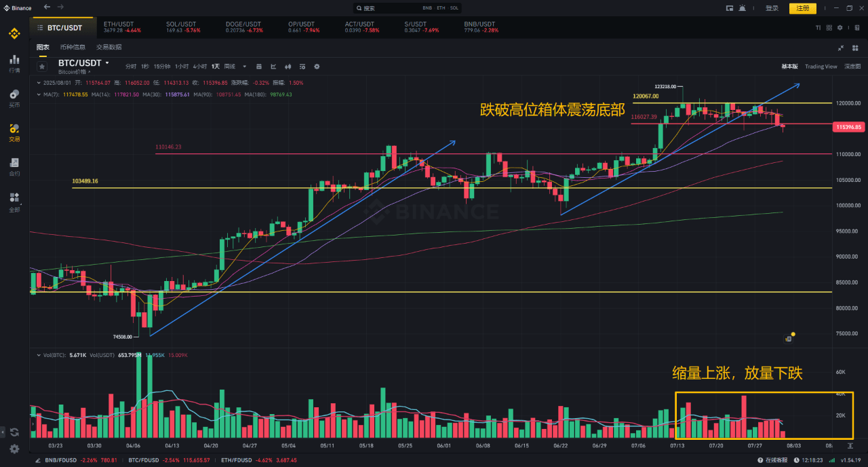Click the yellow 注册 register button
This screenshot has height=467, width=868.
(x=803, y=8)
